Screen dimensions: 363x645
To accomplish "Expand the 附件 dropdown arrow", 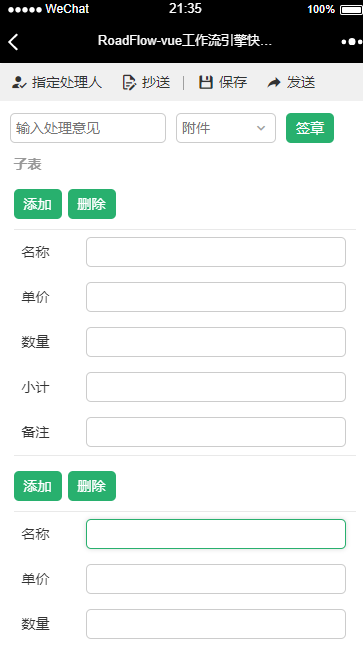I will coord(261,128).
